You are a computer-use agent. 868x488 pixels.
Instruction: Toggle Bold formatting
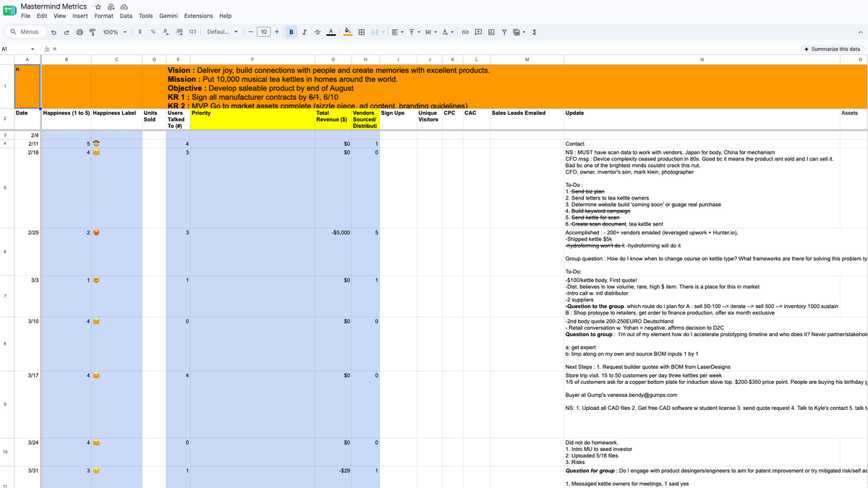292,32
